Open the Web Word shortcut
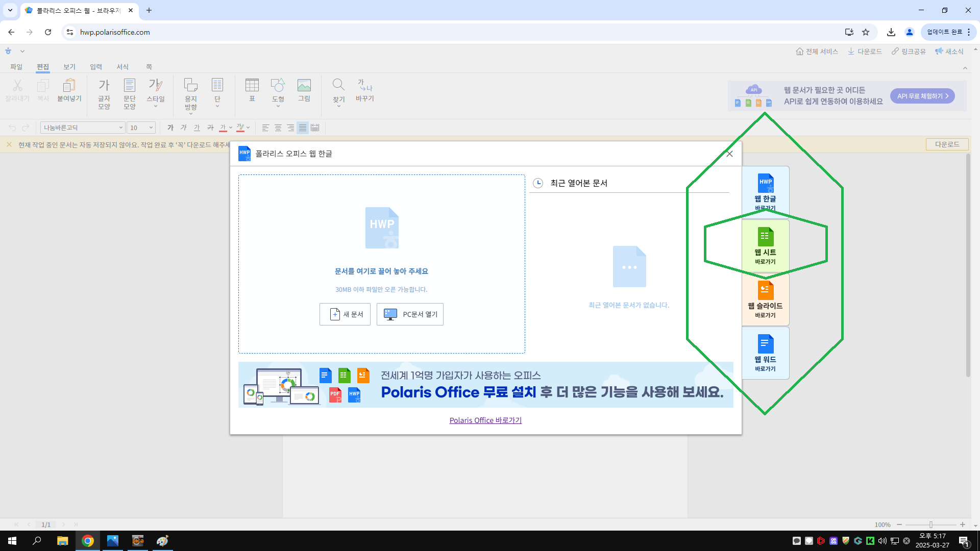Viewport: 980px width, 551px height. point(765,353)
